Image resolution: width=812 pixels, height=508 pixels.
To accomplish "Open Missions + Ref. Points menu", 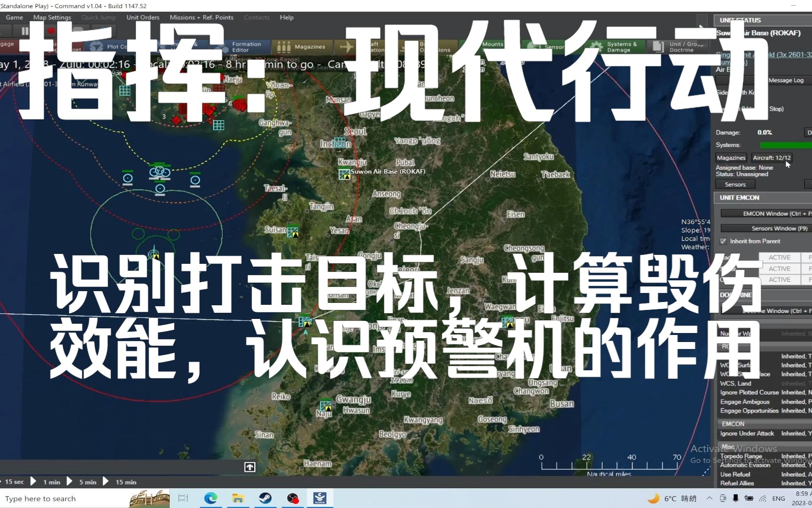I will 202,17.
